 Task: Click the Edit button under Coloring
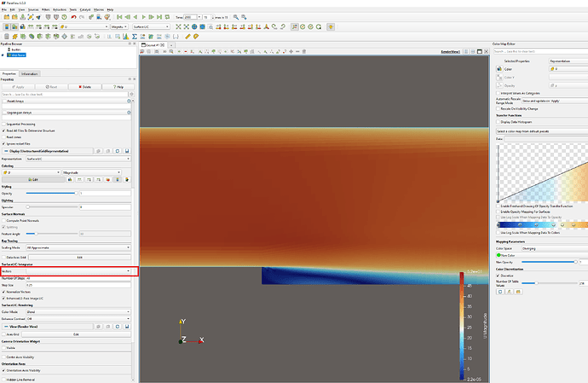coord(33,180)
